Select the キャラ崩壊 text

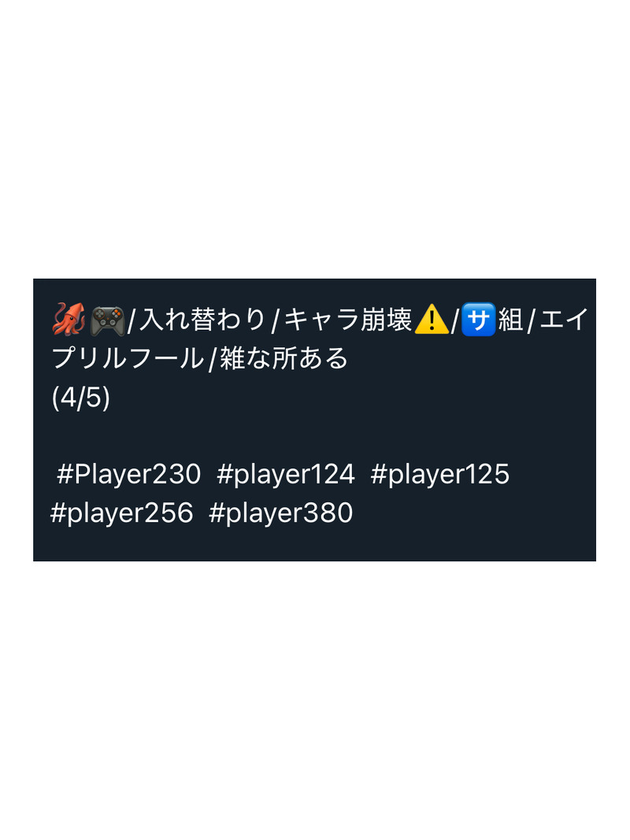pos(347,320)
